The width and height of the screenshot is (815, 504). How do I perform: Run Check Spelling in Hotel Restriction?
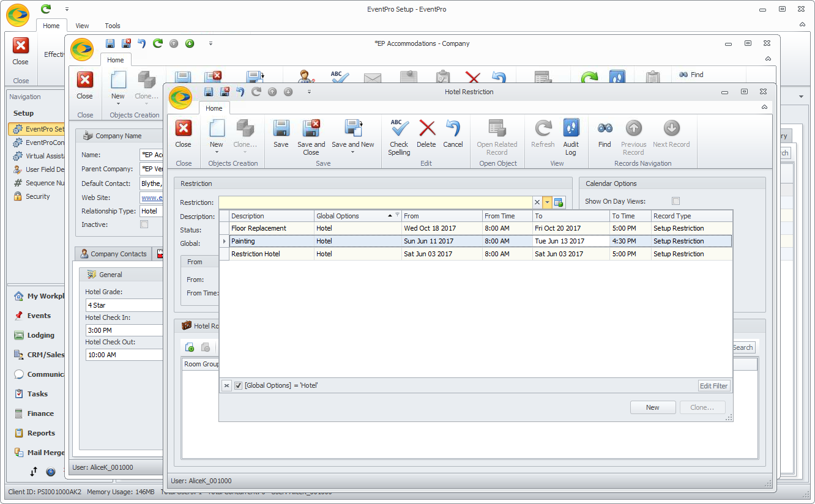click(x=399, y=137)
